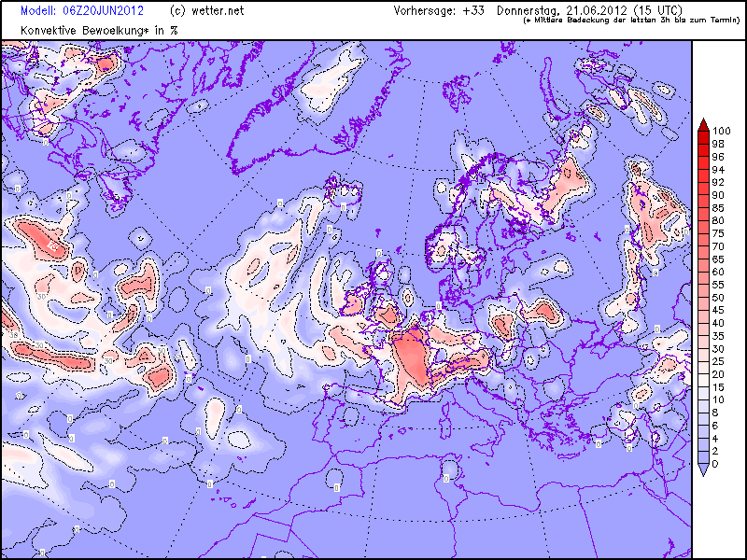Click the legend swatch between 70 and 75
747x560 pixels.
(703, 240)
